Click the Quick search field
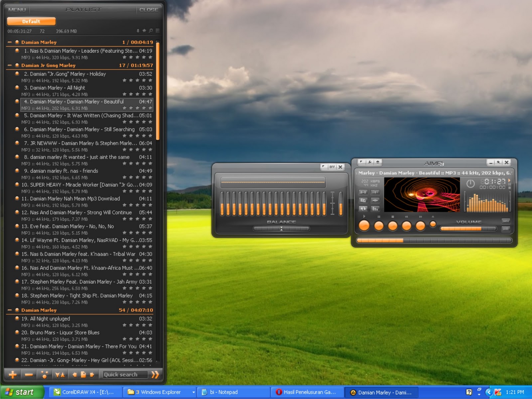 (x=125, y=375)
